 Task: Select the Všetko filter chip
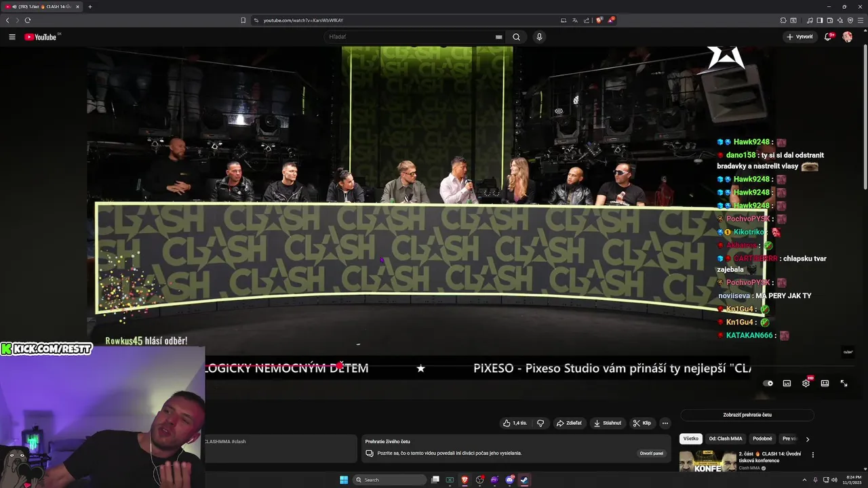click(x=690, y=439)
